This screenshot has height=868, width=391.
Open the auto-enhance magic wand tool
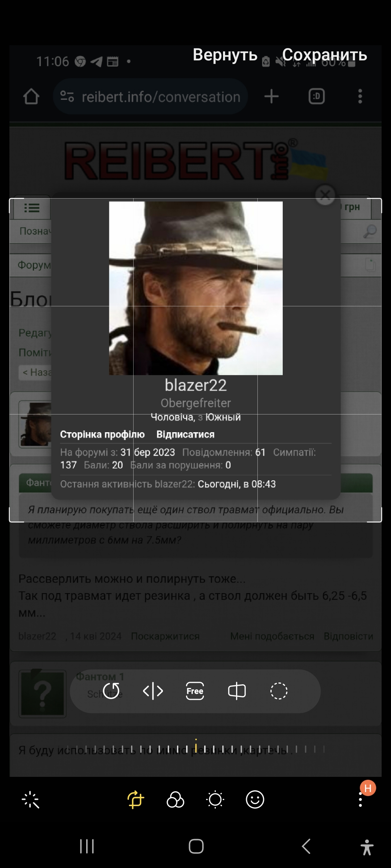pos(31,800)
